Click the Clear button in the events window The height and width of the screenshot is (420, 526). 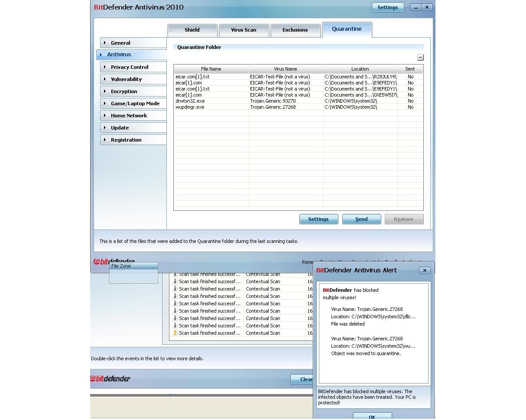[x=302, y=379]
